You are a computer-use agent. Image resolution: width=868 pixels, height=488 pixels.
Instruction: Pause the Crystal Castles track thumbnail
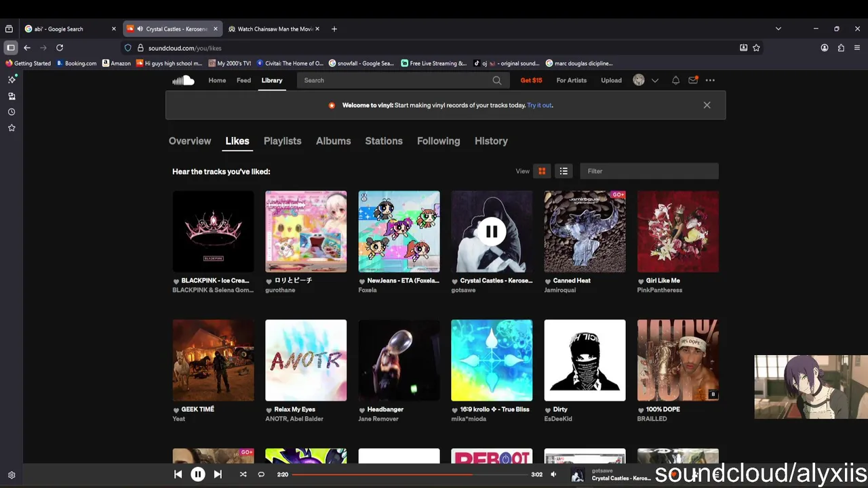point(492,232)
